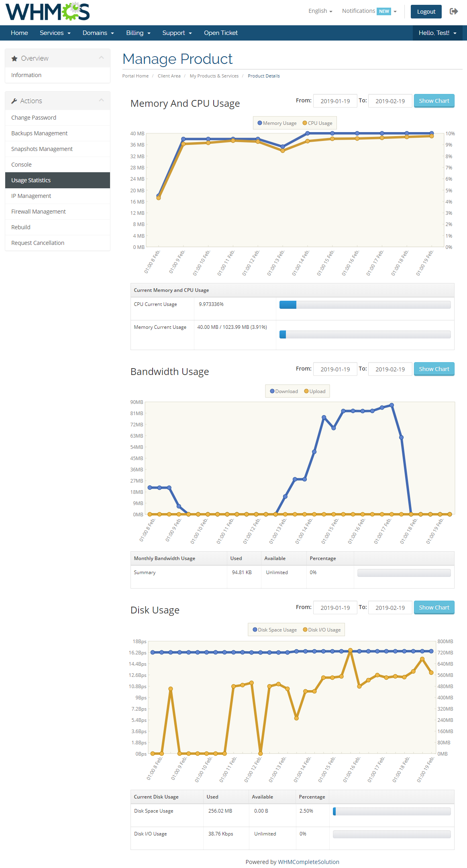Click the Overview star icon

point(14,59)
